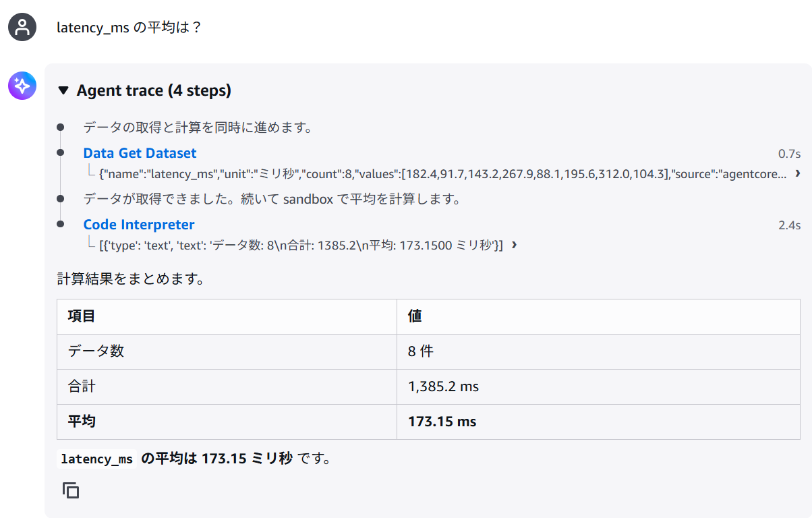Expand the Code Interpreter result chevron
Image resolution: width=812 pixels, height=518 pixels.
515,245
